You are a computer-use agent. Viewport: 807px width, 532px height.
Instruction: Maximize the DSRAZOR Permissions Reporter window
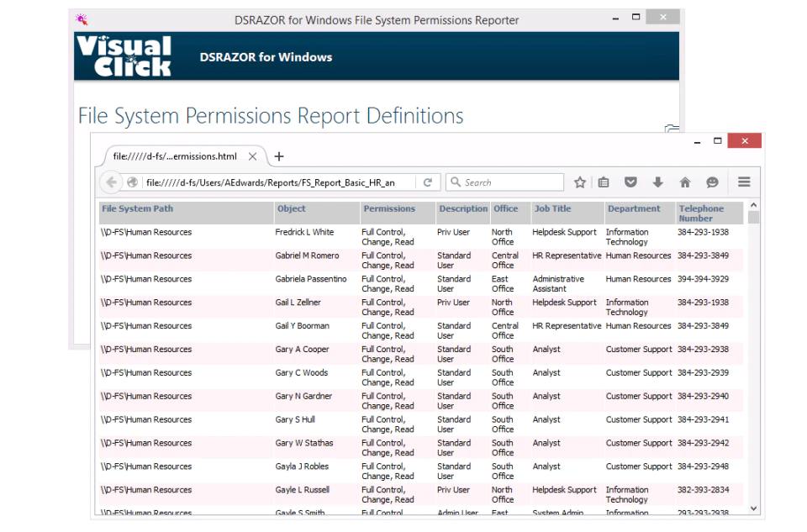[636, 17]
